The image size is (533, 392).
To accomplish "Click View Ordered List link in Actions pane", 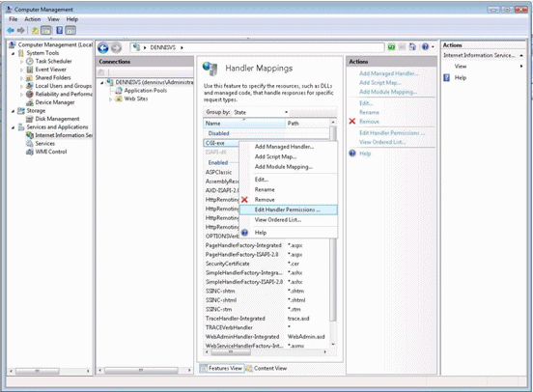I will (x=382, y=142).
